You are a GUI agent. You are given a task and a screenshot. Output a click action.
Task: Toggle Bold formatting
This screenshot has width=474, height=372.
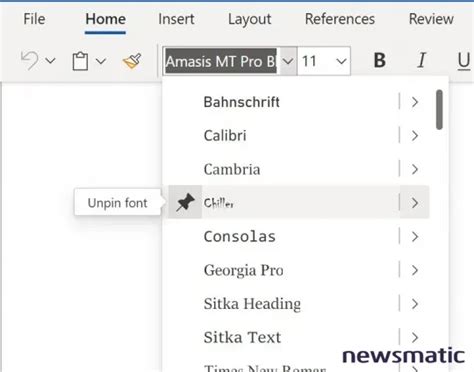coord(380,61)
